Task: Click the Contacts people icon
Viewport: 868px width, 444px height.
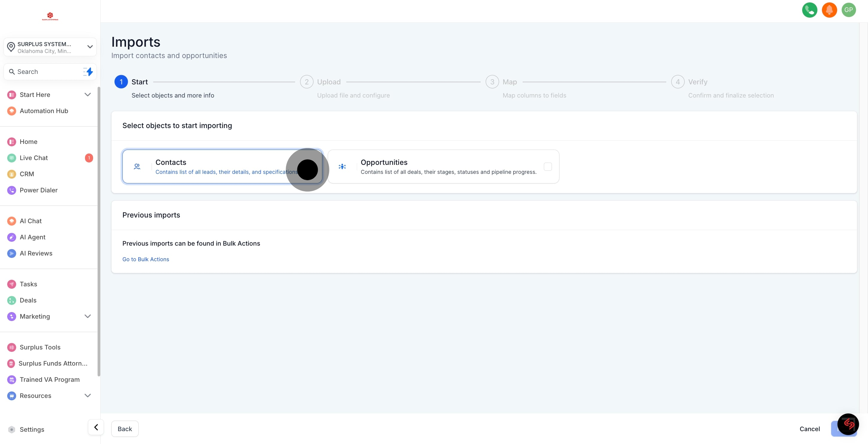Action: click(x=137, y=166)
